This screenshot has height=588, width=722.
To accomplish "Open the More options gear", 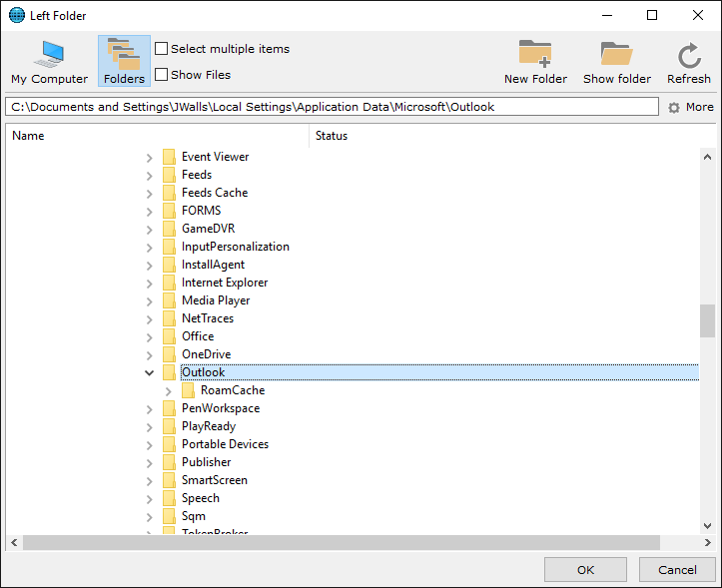I will [x=674, y=108].
